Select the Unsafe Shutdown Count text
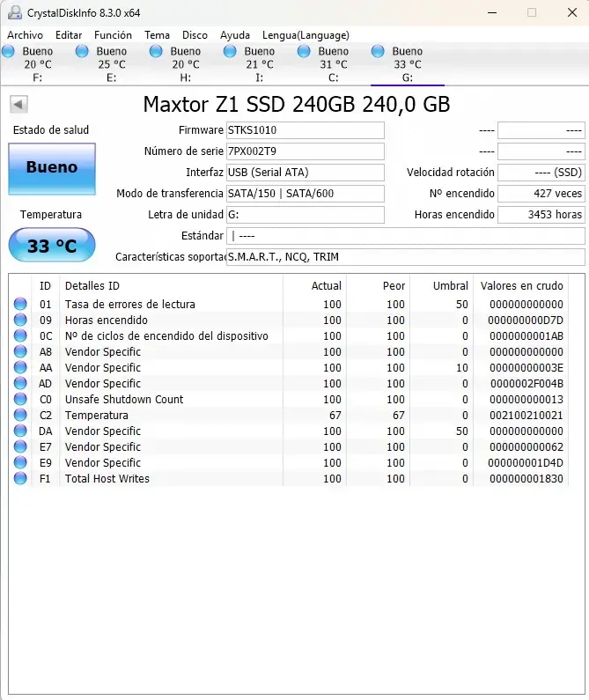 click(x=124, y=399)
